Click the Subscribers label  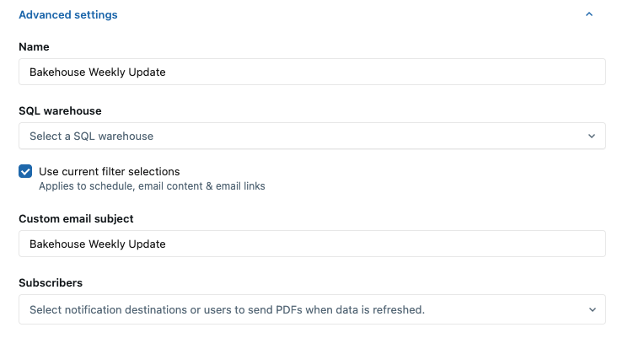(x=51, y=282)
